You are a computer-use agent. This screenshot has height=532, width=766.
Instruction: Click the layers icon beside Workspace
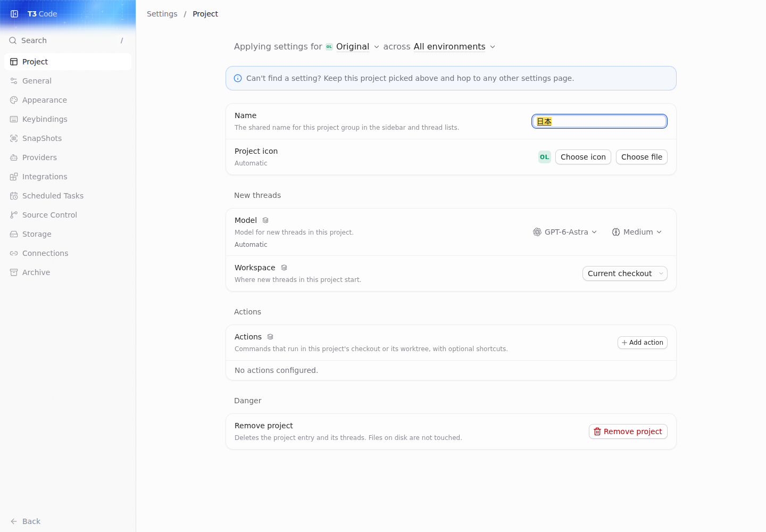pos(284,268)
